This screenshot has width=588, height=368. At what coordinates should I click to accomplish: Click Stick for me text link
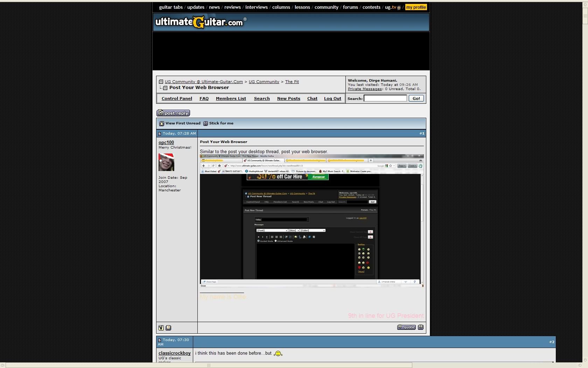pyautogui.click(x=221, y=123)
